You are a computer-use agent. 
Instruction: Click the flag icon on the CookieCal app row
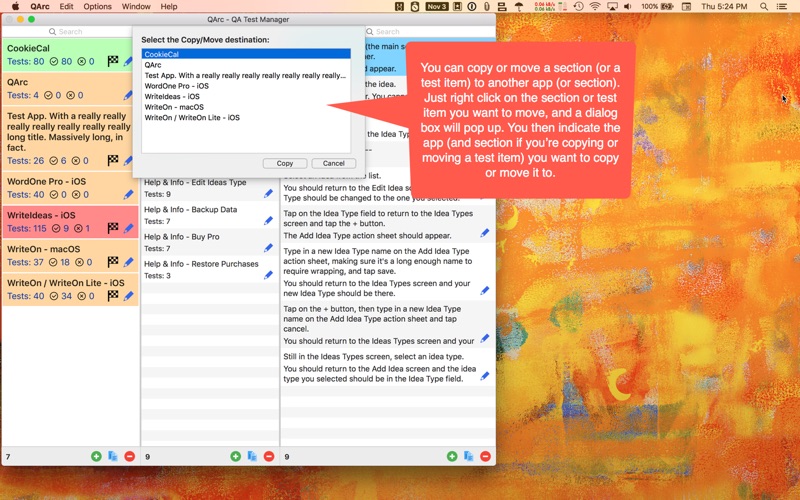click(x=113, y=61)
